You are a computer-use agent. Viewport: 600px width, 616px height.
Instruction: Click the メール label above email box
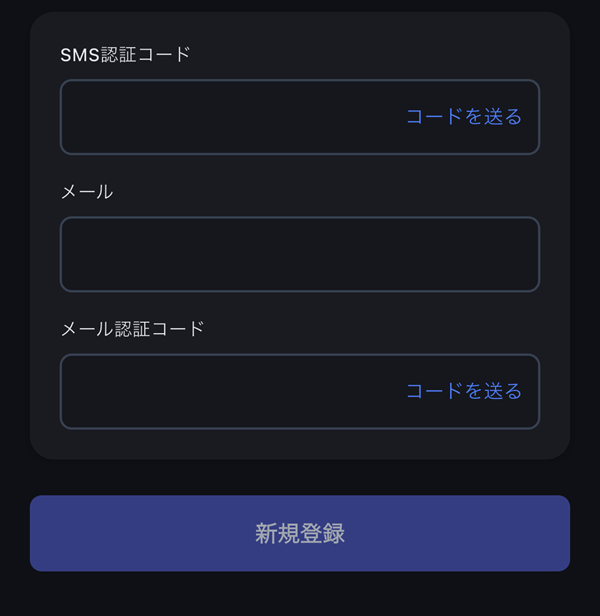pyautogui.click(x=87, y=192)
